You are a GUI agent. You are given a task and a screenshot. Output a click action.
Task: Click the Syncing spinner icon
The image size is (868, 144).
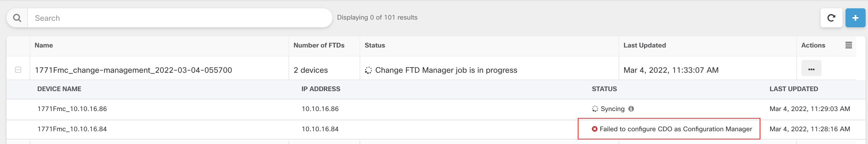pyautogui.click(x=595, y=109)
